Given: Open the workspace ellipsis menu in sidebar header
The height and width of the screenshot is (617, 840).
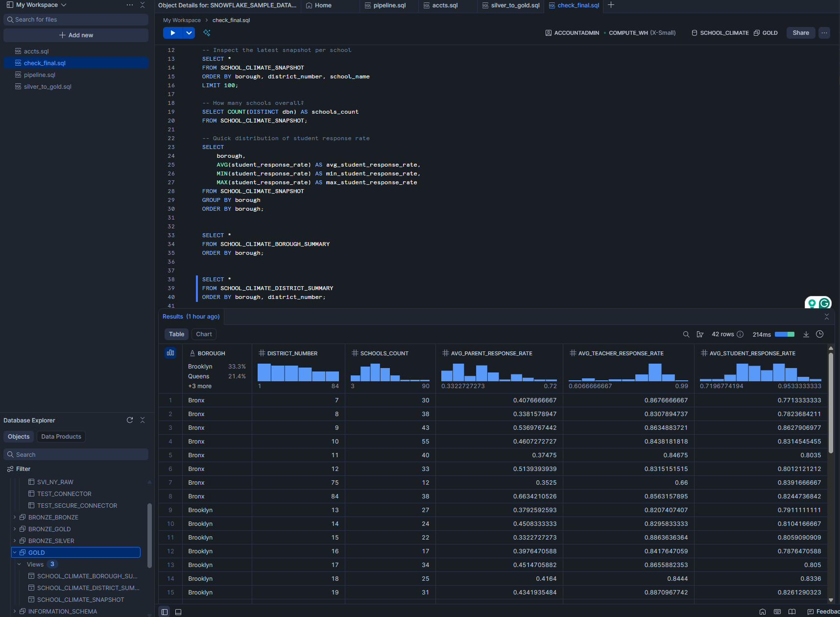Looking at the screenshot, I should click(x=129, y=5).
